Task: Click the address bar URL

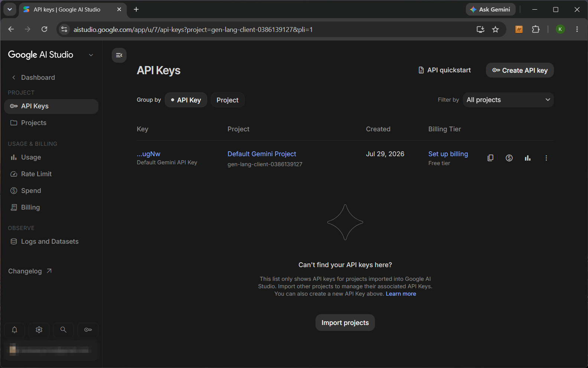Action: tap(193, 30)
